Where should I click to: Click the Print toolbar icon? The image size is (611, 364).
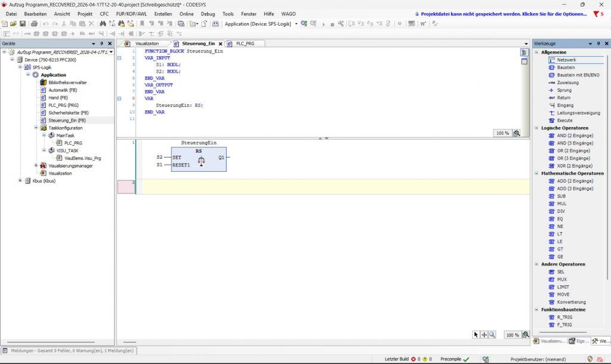point(34,24)
